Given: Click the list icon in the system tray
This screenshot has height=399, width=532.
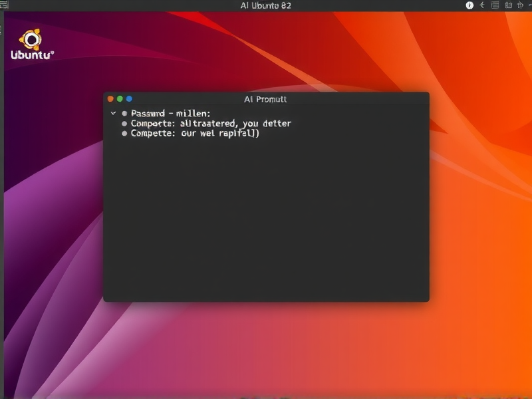Looking at the screenshot, I should click(495, 5).
